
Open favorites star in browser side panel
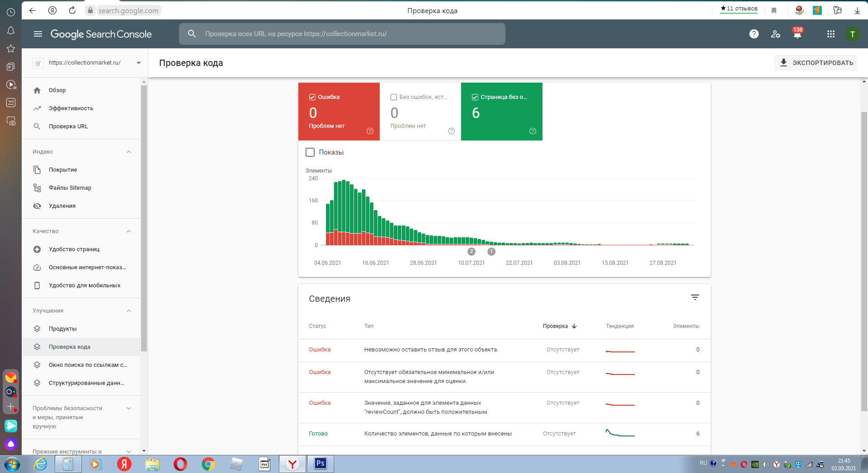[x=11, y=48]
